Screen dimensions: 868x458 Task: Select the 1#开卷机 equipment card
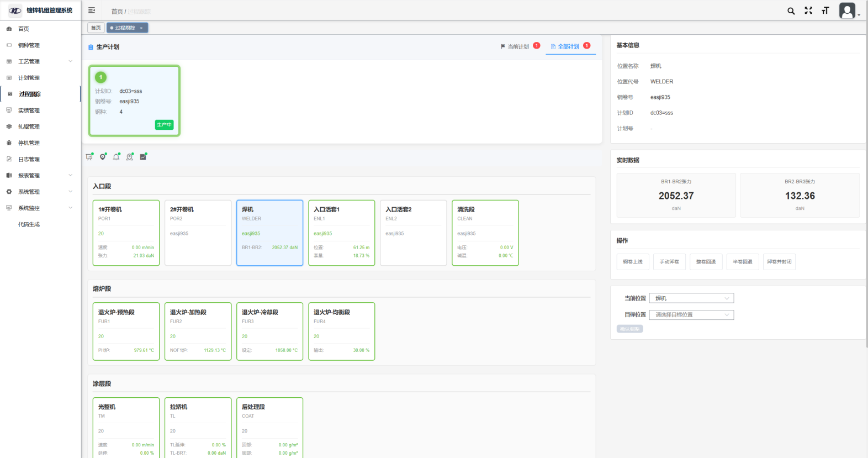(126, 233)
